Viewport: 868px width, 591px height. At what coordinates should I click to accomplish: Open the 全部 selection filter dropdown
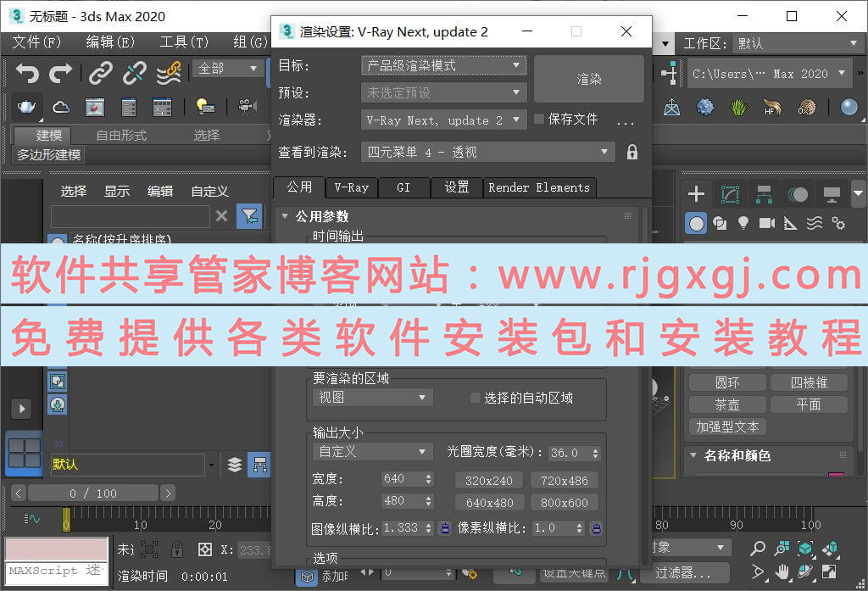[228, 69]
